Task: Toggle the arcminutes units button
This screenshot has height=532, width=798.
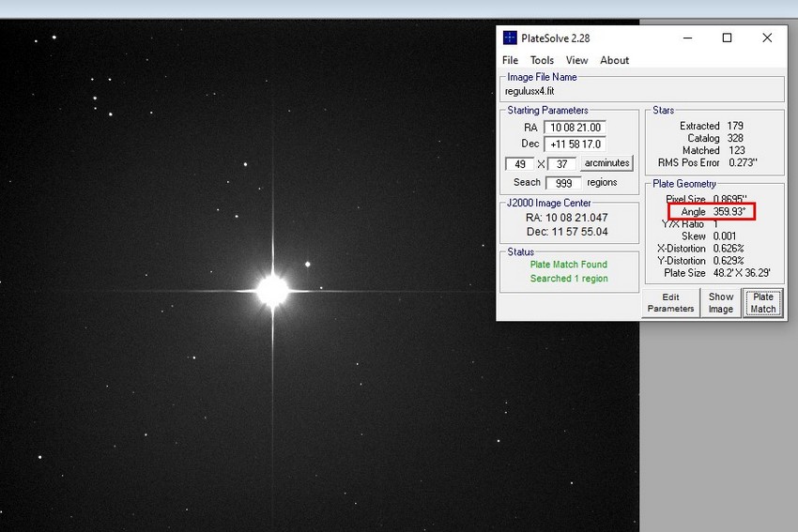Action: click(606, 163)
